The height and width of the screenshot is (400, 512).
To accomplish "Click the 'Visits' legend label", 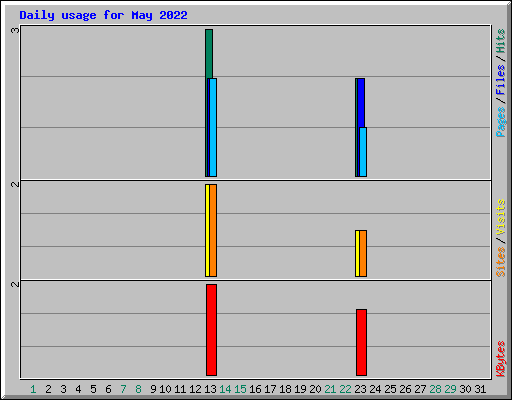I will 501,217.
